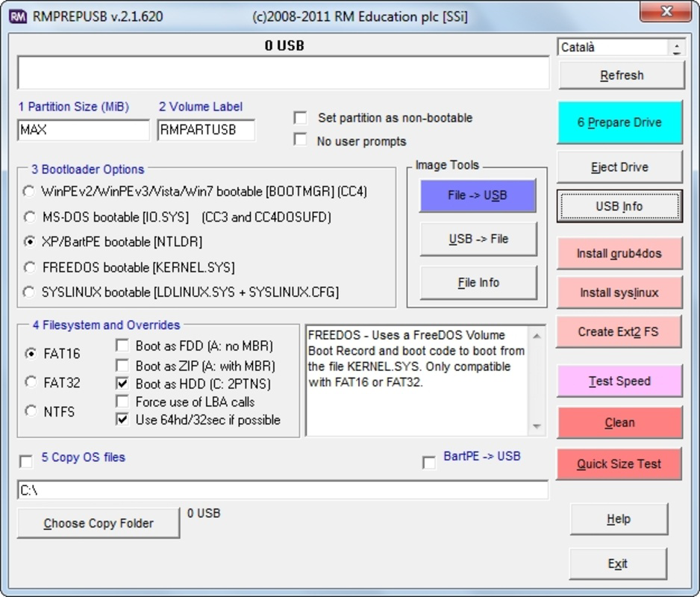Enable No user prompts checkbox
Image resolution: width=700 pixels, height=597 pixels.
(x=301, y=140)
